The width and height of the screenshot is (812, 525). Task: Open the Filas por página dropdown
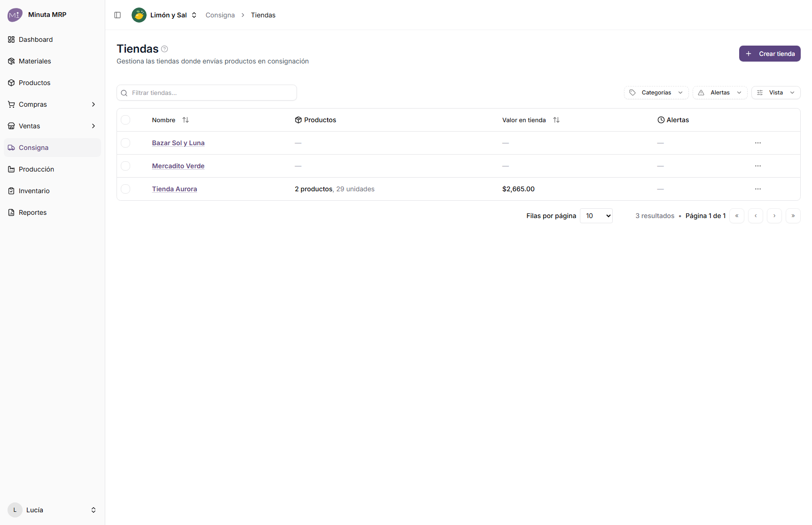coord(596,216)
